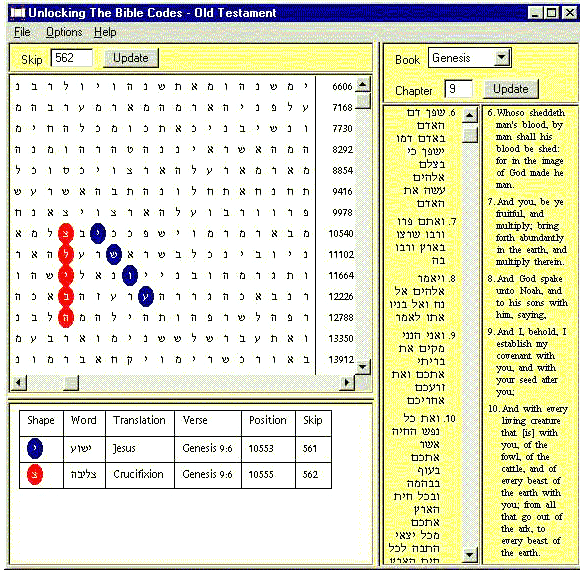Click row position number 7168
The image size is (580, 570).
[x=342, y=108]
